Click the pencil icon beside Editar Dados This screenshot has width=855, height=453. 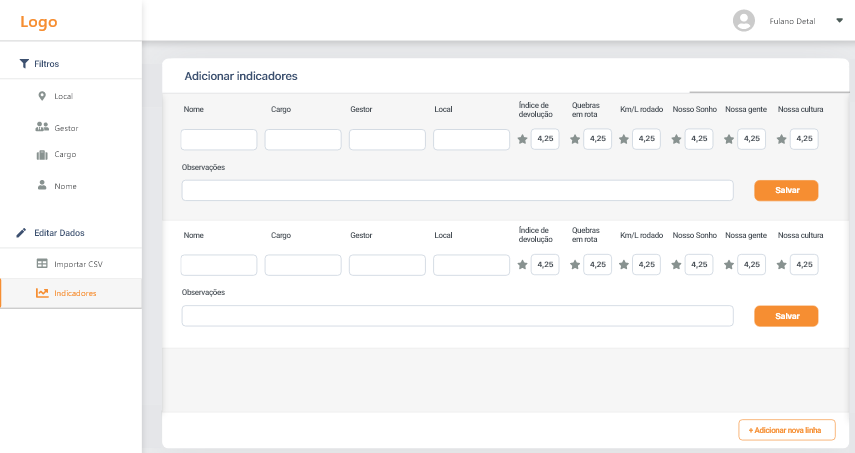click(x=21, y=233)
